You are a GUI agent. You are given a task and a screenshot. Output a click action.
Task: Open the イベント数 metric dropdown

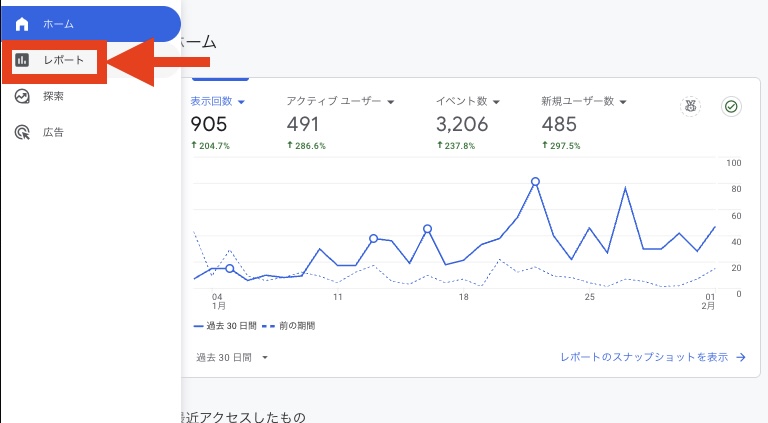[496, 102]
